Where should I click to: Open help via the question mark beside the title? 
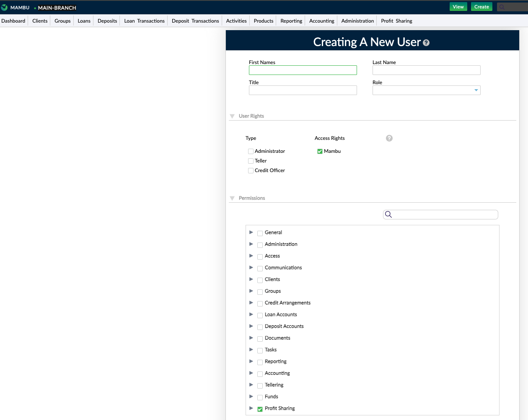pos(426,43)
